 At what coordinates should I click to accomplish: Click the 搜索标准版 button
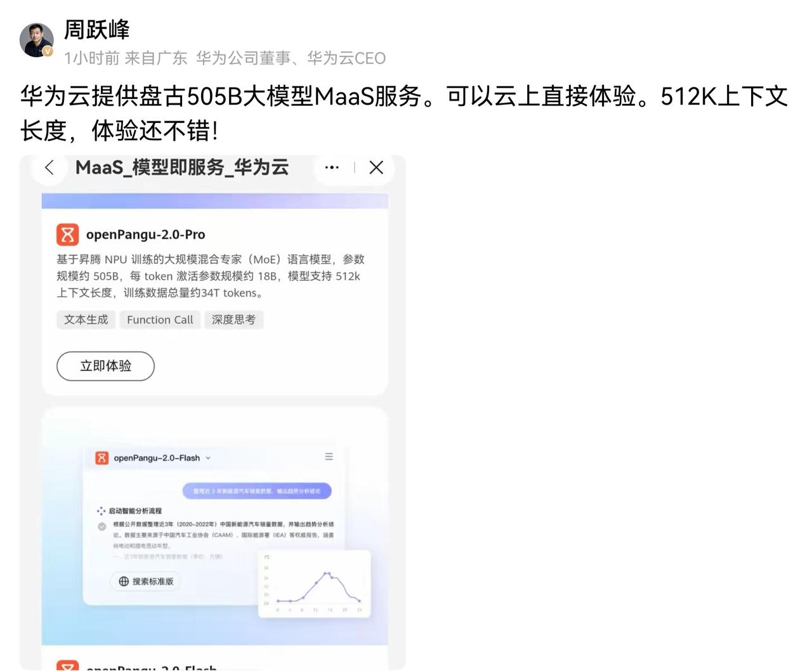[x=146, y=582]
